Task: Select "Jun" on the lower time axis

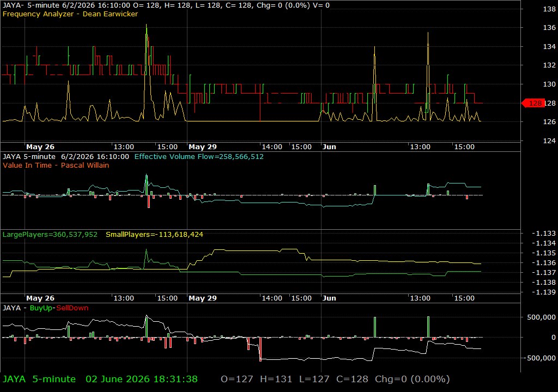Action: tap(329, 298)
